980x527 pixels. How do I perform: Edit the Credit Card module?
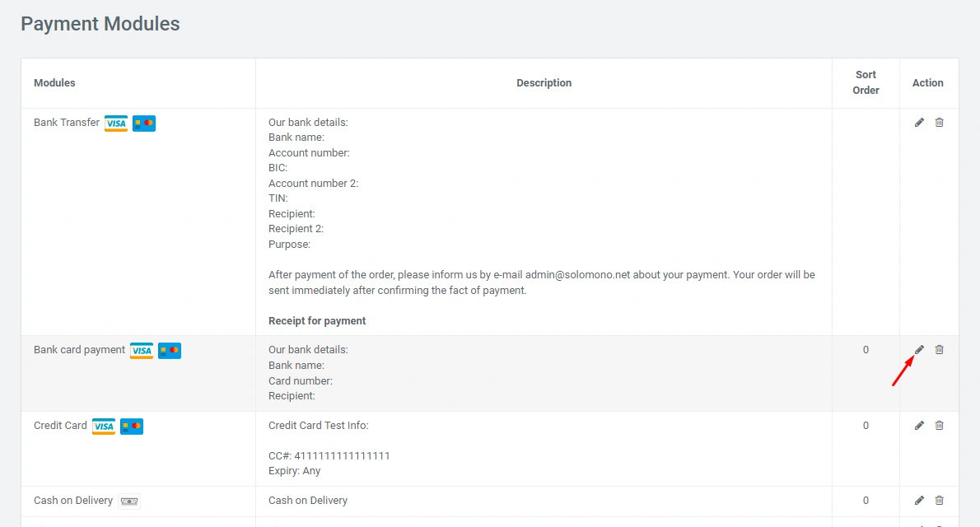pos(919,426)
